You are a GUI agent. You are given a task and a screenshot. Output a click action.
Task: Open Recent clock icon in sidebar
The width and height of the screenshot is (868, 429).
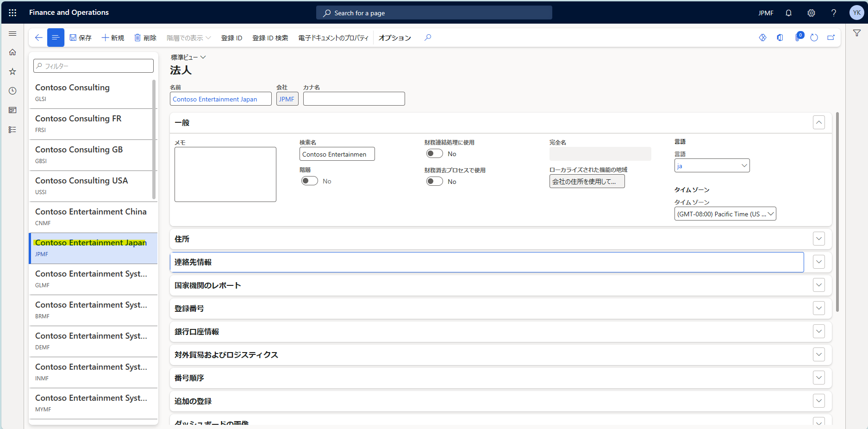click(x=12, y=91)
